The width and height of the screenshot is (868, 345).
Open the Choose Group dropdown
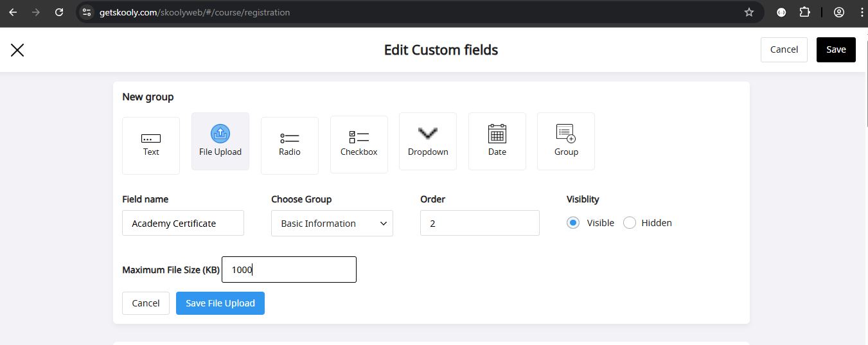(x=332, y=224)
